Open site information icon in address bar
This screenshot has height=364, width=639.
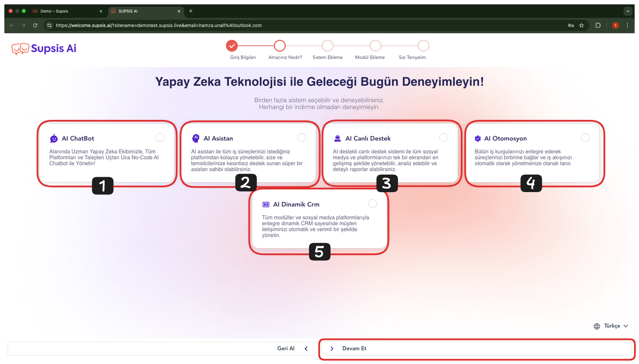pyautogui.click(x=49, y=25)
